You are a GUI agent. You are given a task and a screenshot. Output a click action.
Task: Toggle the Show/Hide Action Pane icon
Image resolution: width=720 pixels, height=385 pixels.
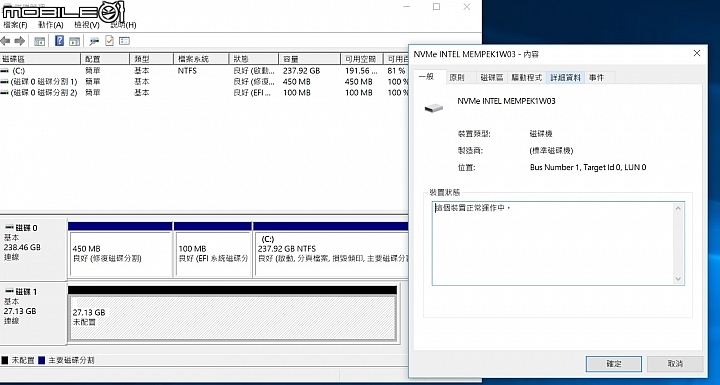[x=74, y=41]
